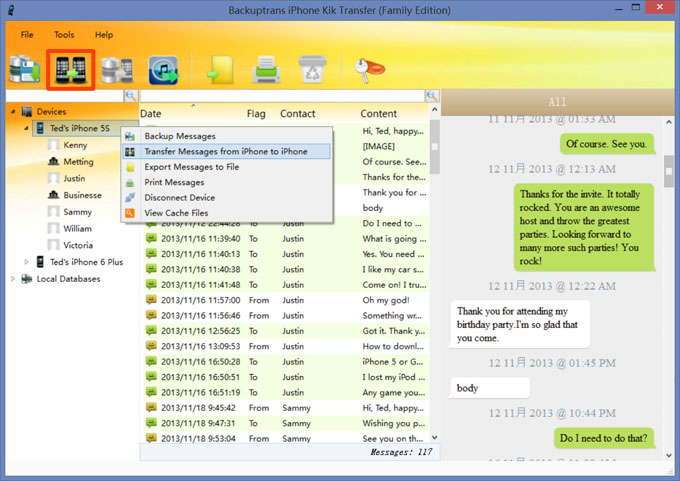
Task: Sort messages by Flag column
Action: (x=256, y=114)
